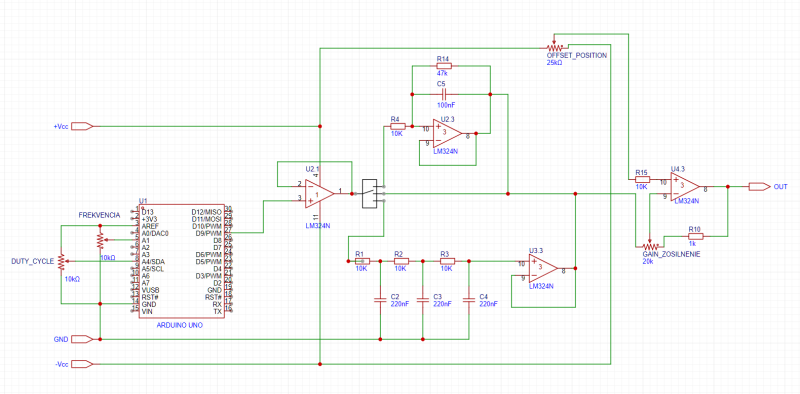This screenshot has height=394, width=800.
Task: Click the 220nF value beside C4
Action: (488, 303)
